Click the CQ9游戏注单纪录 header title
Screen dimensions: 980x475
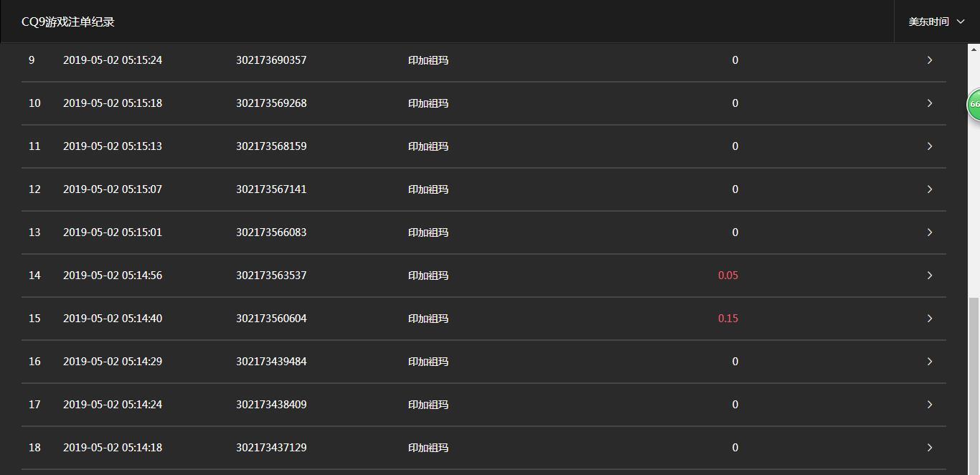pyautogui.click(x=68, y=22)
